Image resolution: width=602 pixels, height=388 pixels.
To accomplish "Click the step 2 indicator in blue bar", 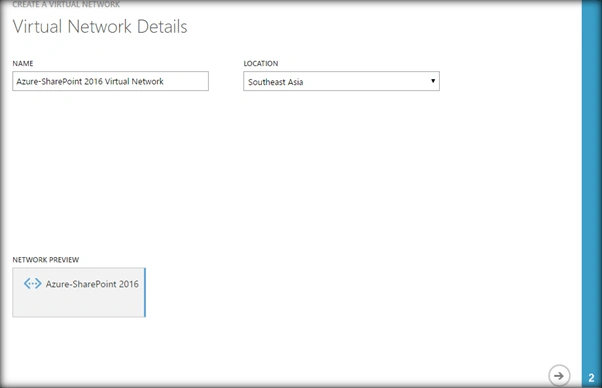I will coord(591,378).
